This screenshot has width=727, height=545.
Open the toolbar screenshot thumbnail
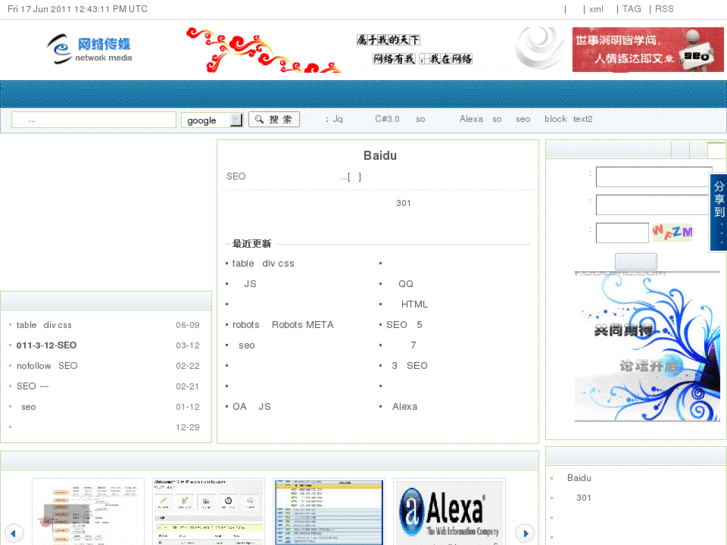click(x=208, y=512)
